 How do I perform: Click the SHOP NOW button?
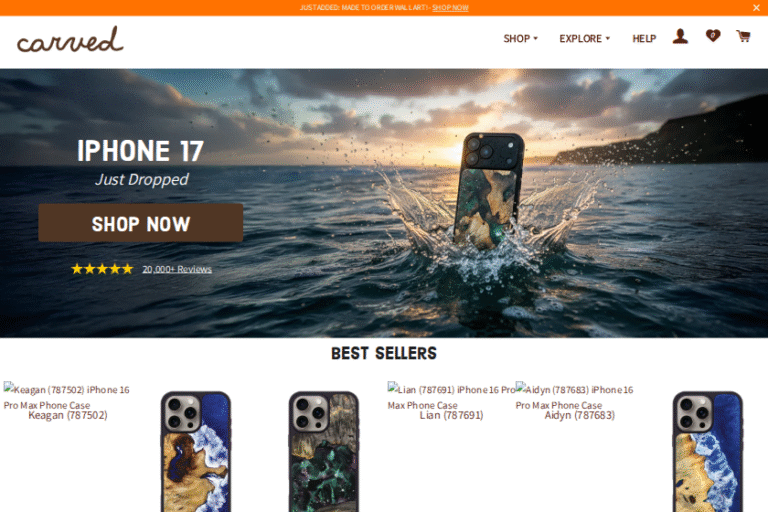coord(141,223)
